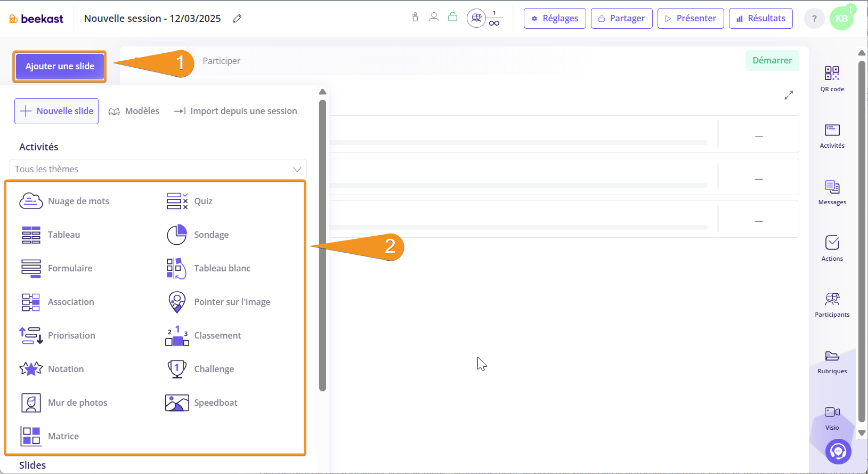Open the QR code panel
This screenshot has width=868, height=474.
click(x=832, y=78)
